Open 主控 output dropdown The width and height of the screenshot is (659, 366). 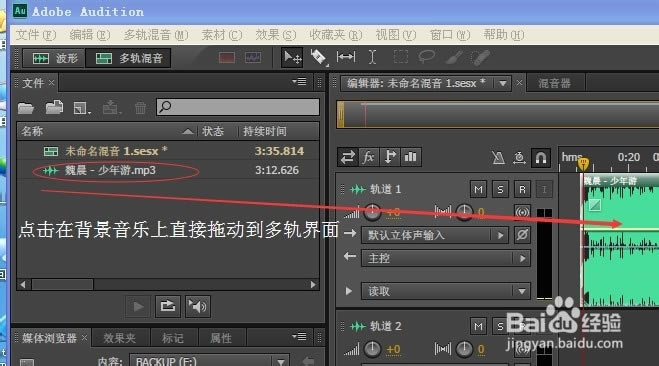point(445,258)
